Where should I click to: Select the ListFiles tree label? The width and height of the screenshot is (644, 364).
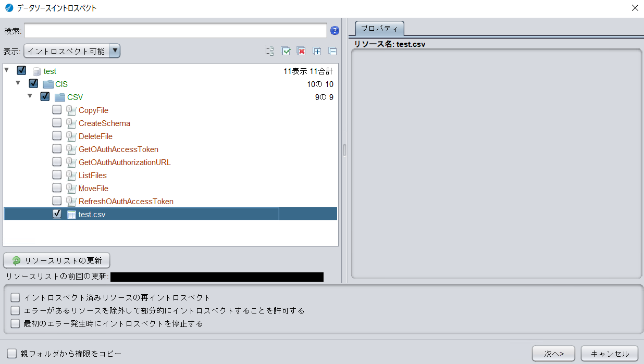[92, 175]
